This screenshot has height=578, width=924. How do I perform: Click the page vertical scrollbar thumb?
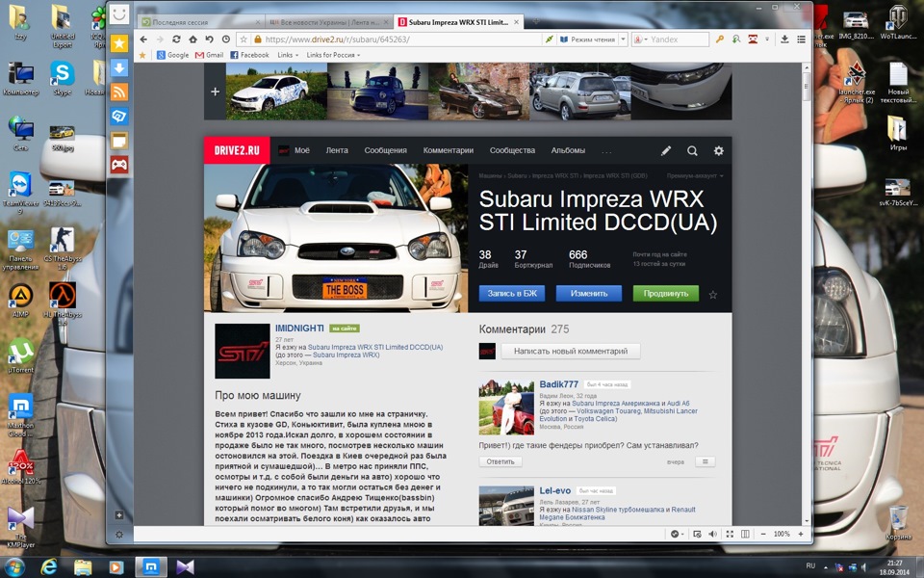point(807,88)
